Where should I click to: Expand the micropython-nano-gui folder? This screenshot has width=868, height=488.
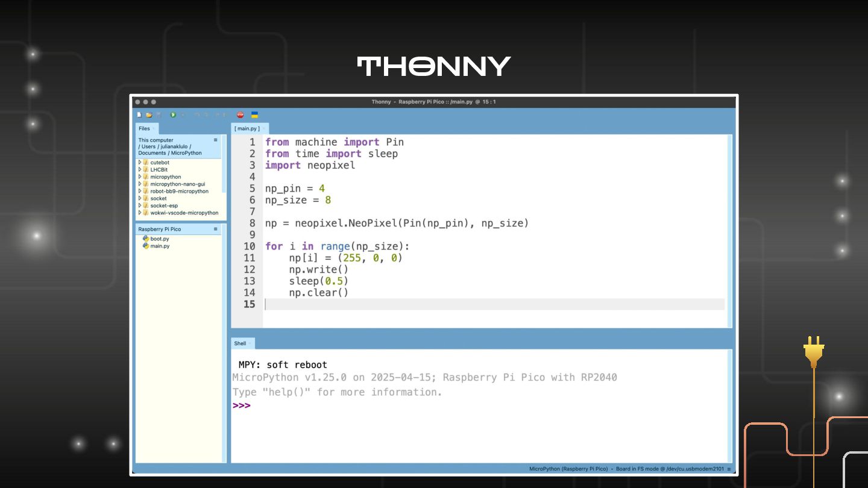pyautogui.click(x=140, y=184)
